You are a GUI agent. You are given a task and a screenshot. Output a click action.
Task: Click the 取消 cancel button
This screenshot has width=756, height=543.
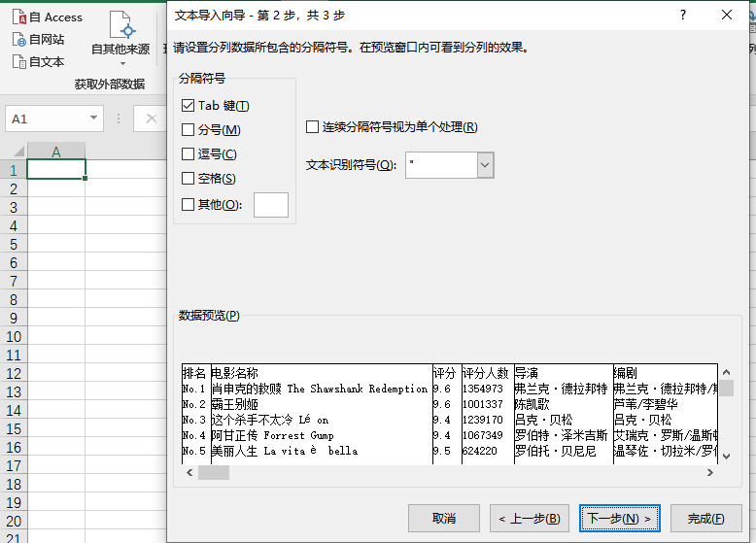(443, 519)
